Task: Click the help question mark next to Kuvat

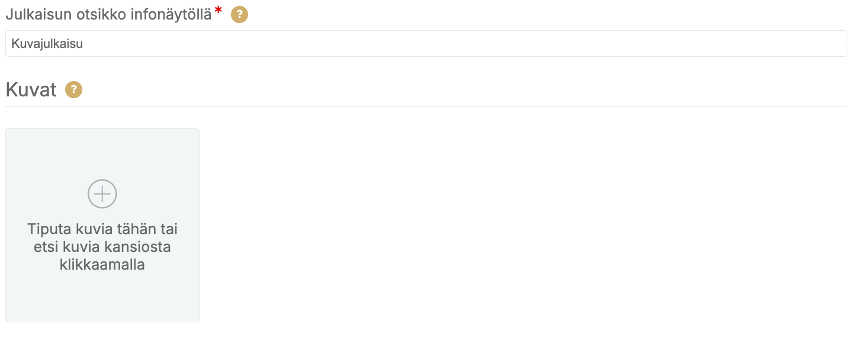Action: (x=73, y=90)
